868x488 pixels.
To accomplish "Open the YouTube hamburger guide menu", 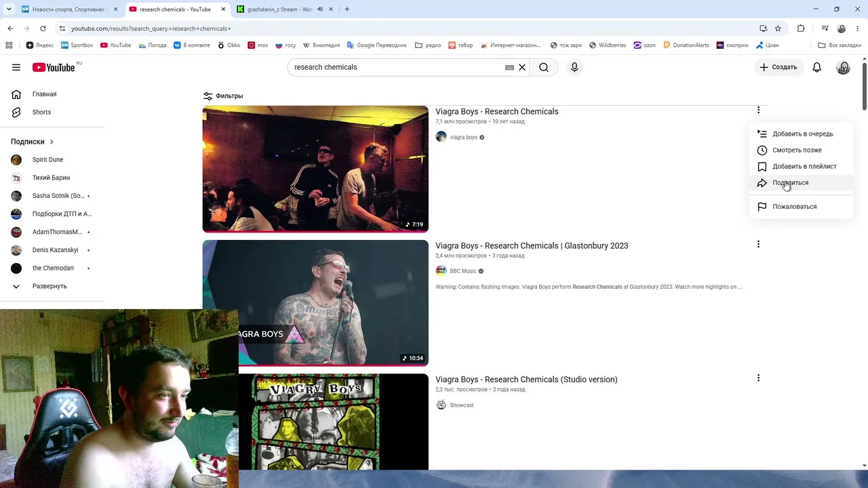I will [x=16, y=67].
